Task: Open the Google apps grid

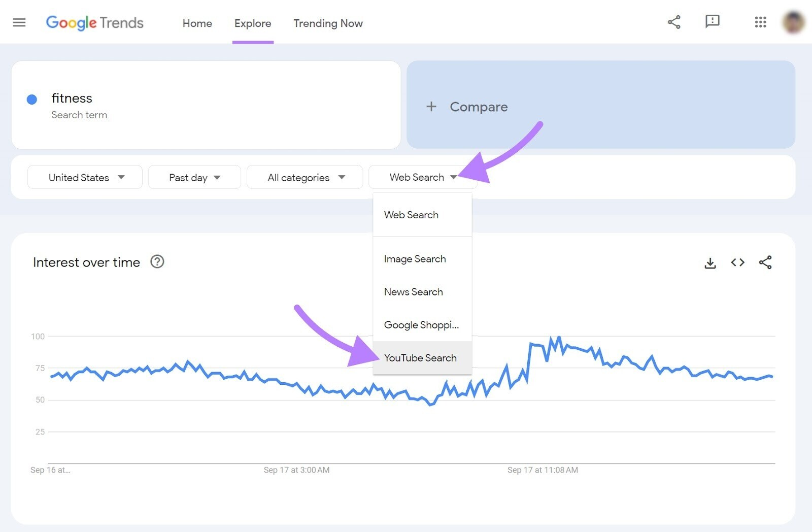Action: coord(760,22)
